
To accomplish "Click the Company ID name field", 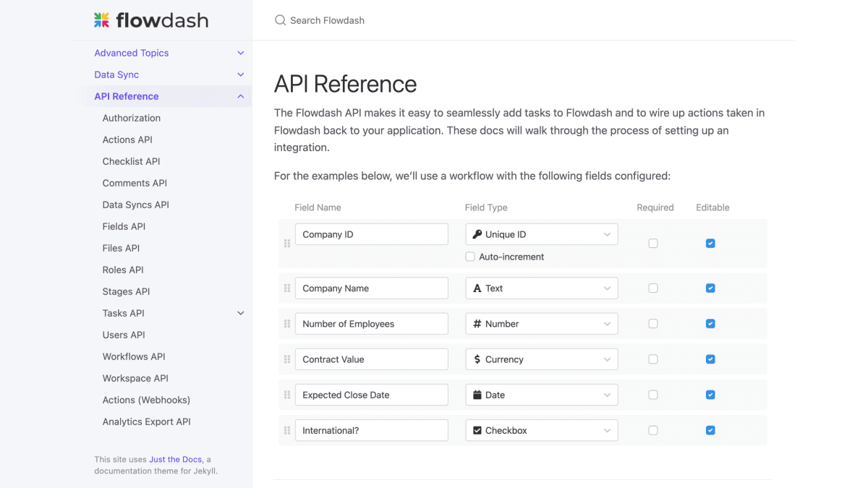I will point(372,234).
